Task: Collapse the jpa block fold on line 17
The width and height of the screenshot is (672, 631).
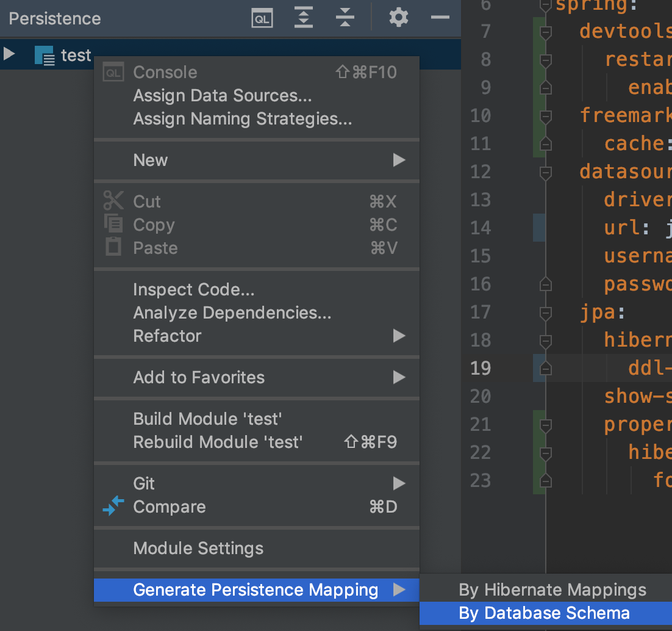Action: [x=546, y=313]
